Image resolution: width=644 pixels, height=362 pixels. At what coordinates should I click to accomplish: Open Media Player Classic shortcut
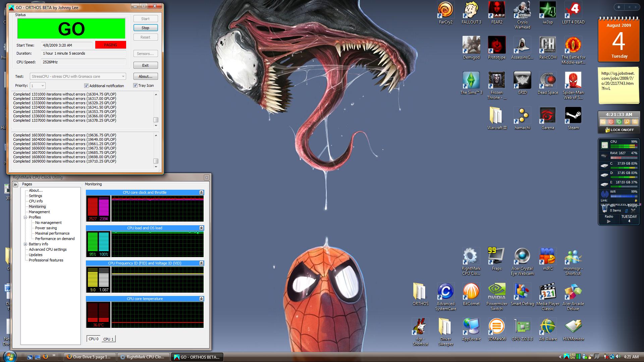[548, 297]
